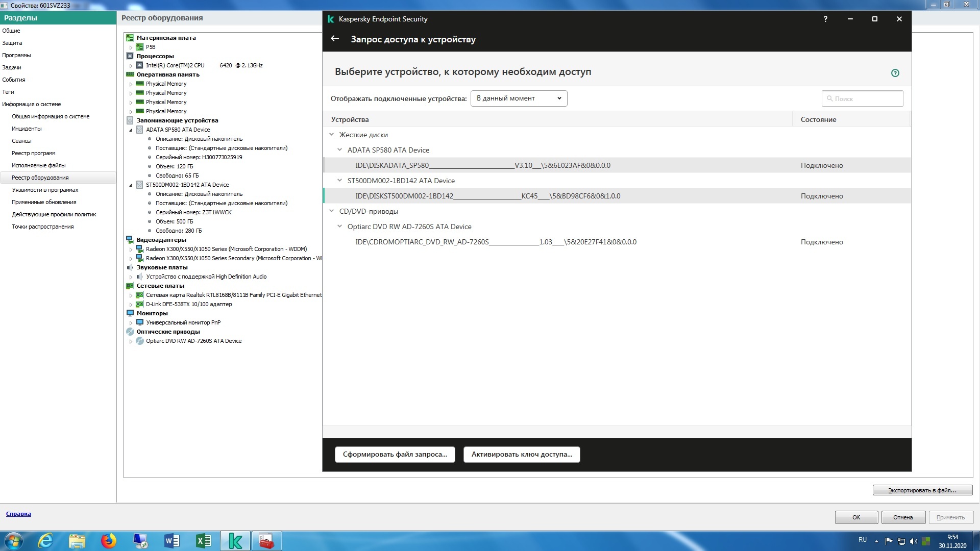
Task: Click the volume icon in system tray
Action: coord(914,541)
